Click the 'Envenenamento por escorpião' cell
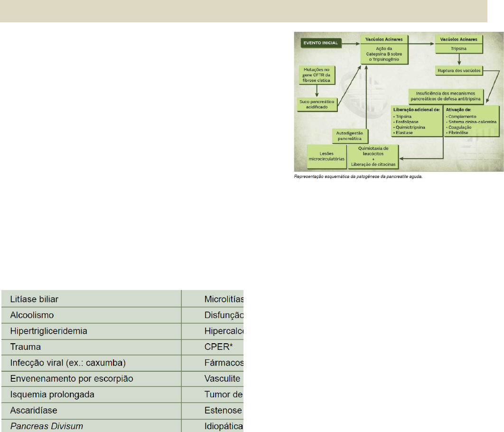Viewport: 504px width, 432px height. pyautogui.click(x=91, y=379)
